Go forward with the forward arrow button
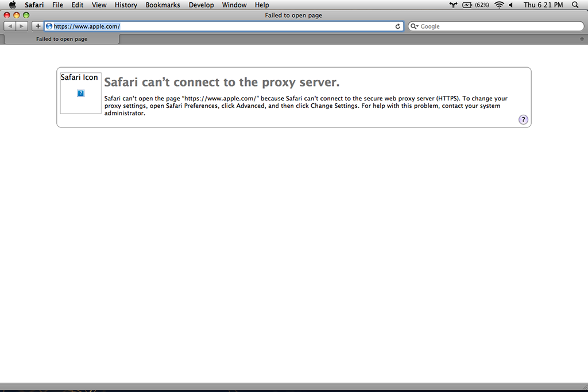 [x=22, y=26]
